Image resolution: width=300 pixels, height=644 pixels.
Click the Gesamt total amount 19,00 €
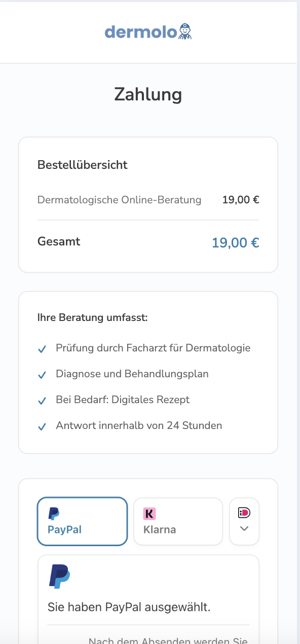click(235, 242)
